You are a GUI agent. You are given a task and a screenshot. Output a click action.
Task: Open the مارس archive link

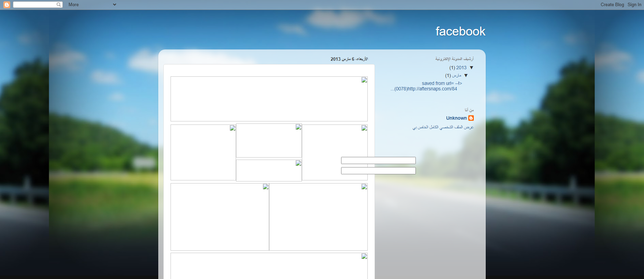457,76
